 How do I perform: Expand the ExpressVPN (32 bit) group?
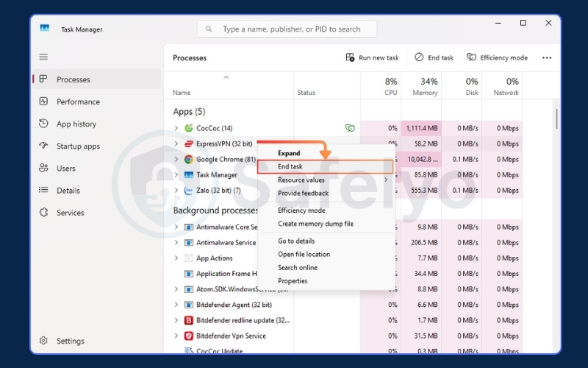pos(176,144)
